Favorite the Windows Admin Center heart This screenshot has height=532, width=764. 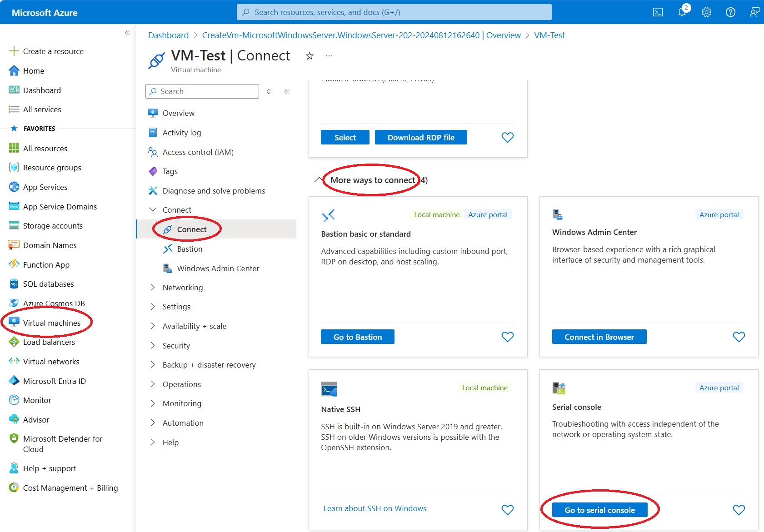coord(739,337)
